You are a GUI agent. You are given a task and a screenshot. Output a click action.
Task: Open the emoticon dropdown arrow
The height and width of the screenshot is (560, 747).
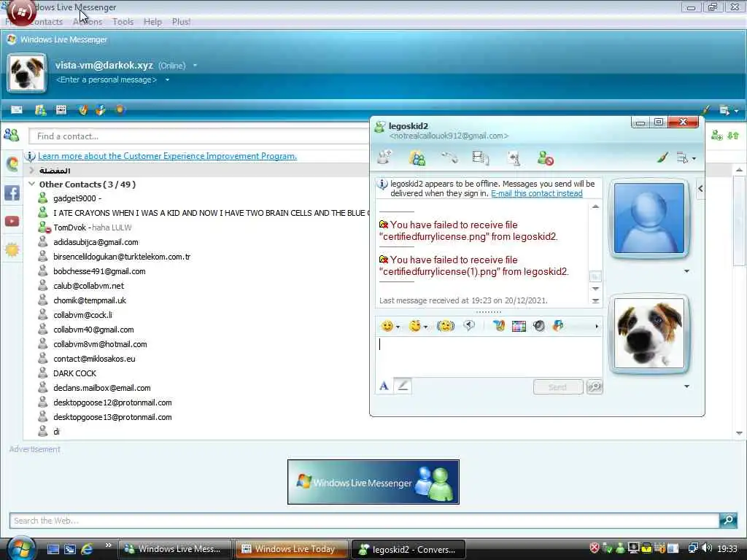(398, 327)
